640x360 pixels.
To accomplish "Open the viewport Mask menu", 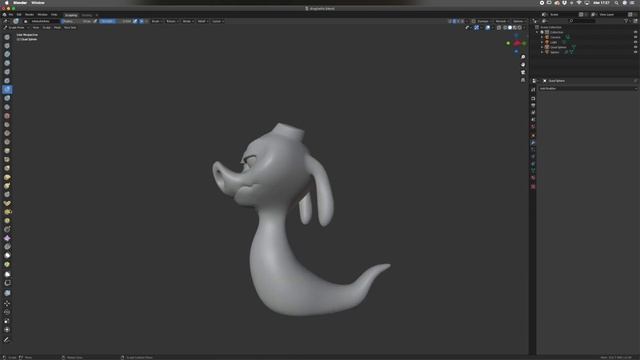I will 57,27.
